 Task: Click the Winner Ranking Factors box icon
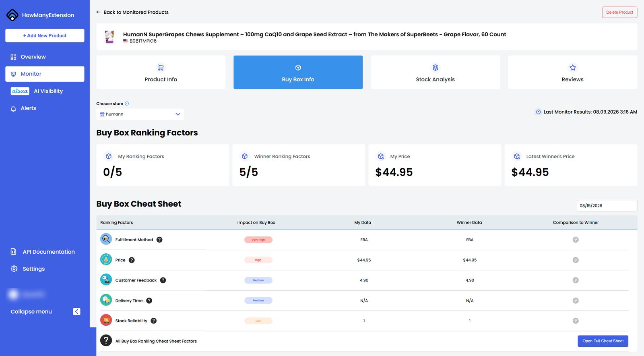tap(245, 156)
